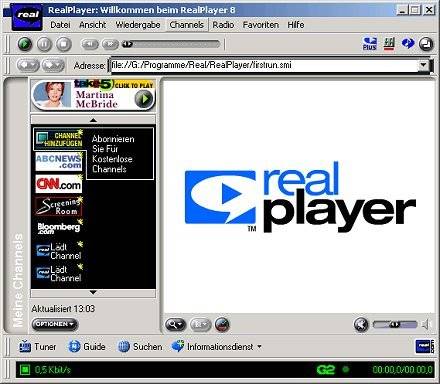The image size is (440, 384).
Task: Open the equalizer icon
Action: coord(389,44)
